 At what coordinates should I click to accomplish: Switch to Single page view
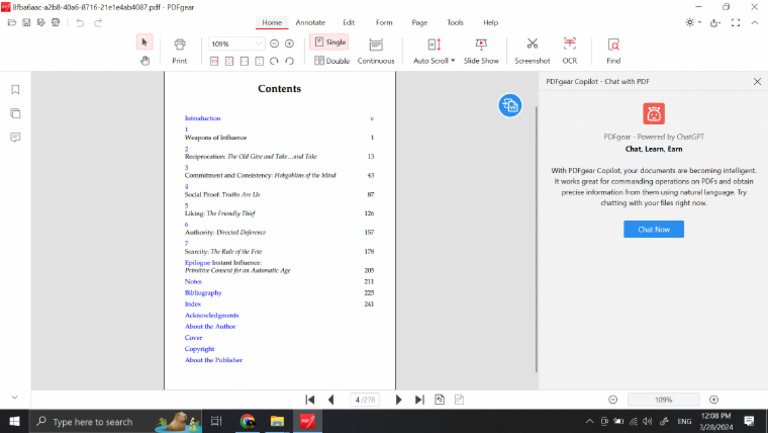pos(329,42)
